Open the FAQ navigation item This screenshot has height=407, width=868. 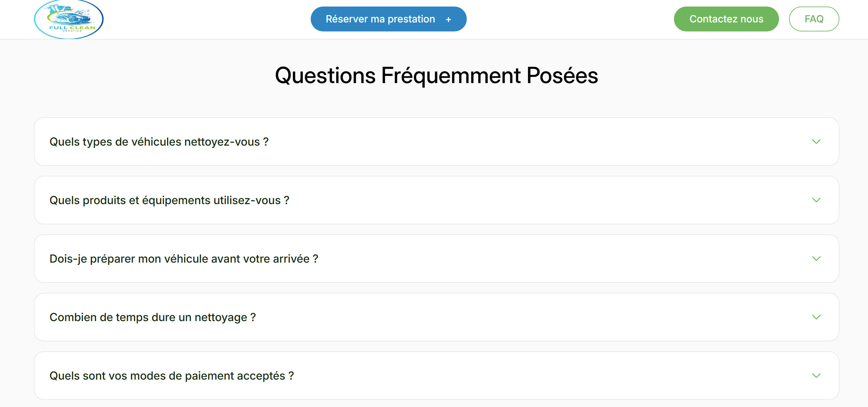(x=814, y=19)
